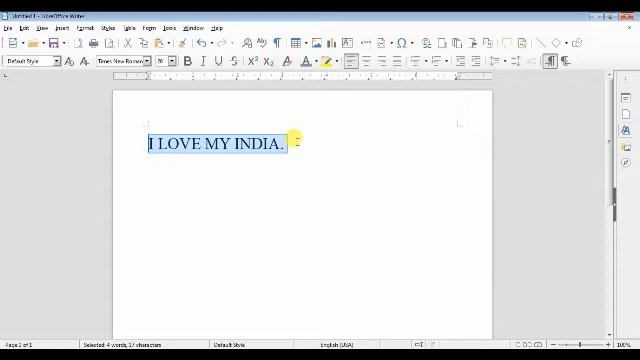Viewport: 640px width, 360px height.
Task: Save the document with the Save icon
Action: point(53,43)
